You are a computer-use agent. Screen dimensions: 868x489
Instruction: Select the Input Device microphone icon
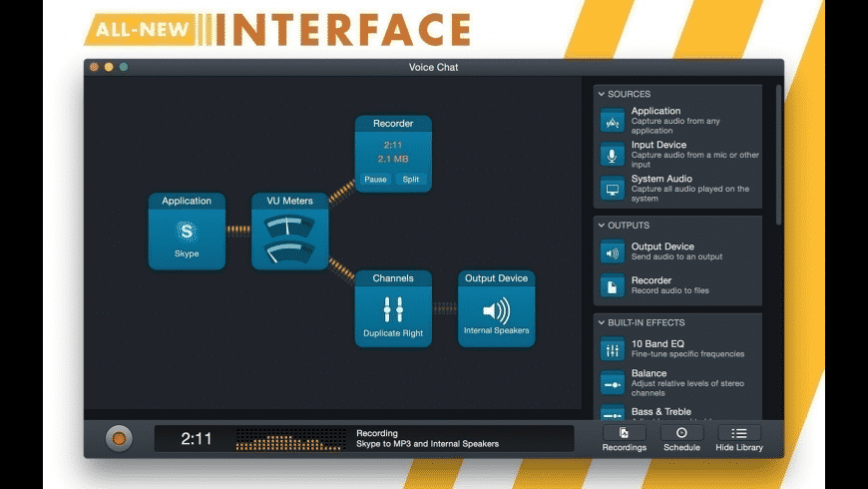[613, 155]
